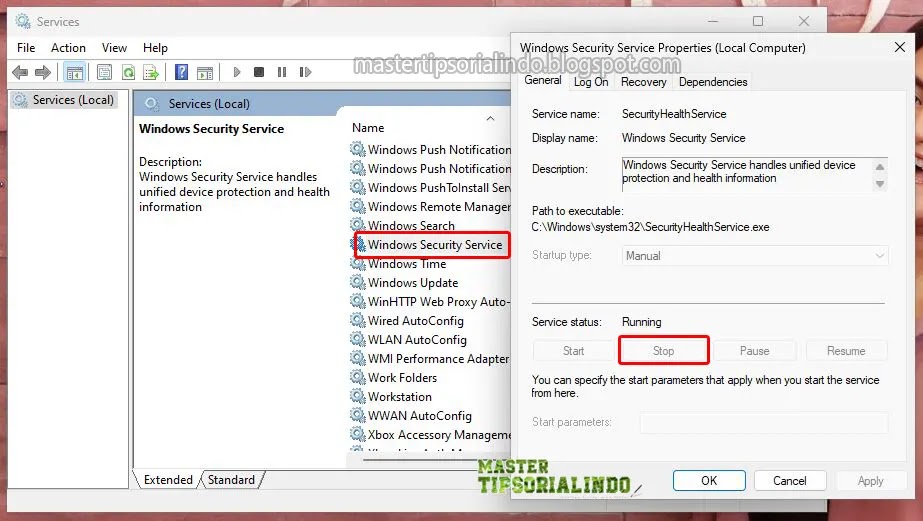Click the Forward arrow in Services toolbar
923x521 pixels.
pyautogui.click(x=42, y=72)
